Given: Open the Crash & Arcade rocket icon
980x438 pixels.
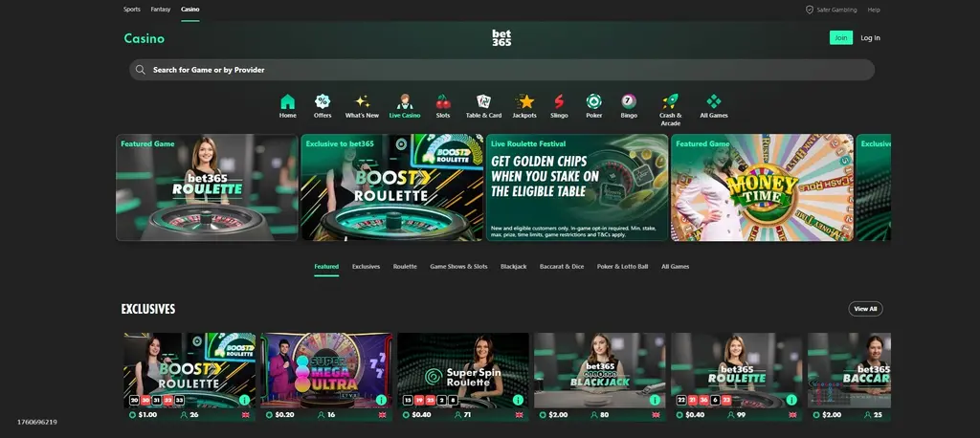Looking at the screenshot, I should click(671, 101).
